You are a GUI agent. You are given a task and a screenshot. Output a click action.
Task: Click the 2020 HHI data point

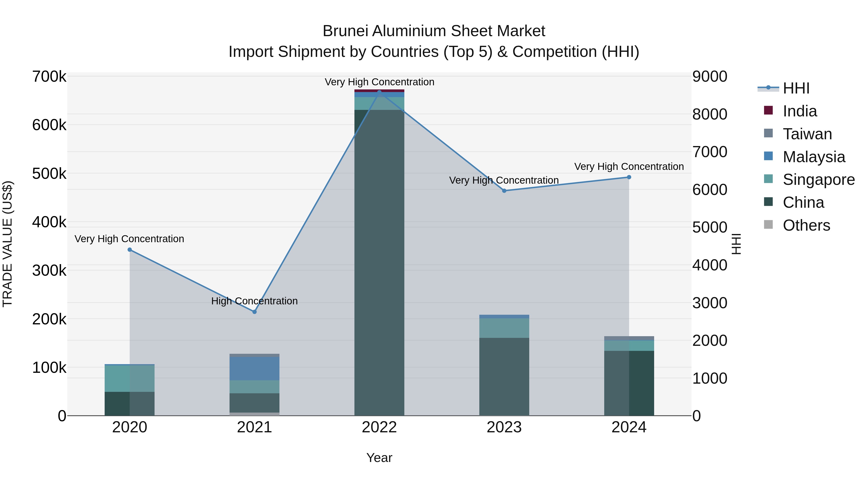(x=130, y=250)
